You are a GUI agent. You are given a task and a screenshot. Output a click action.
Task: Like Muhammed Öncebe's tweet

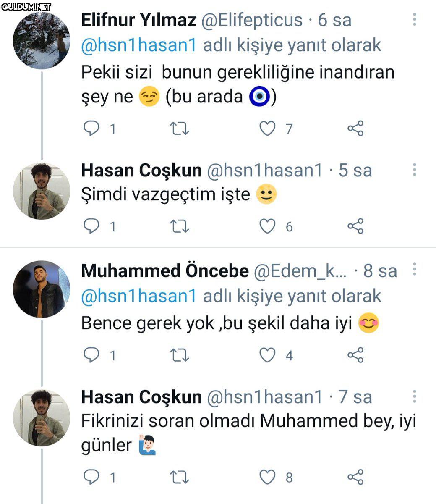pos(267,355)
